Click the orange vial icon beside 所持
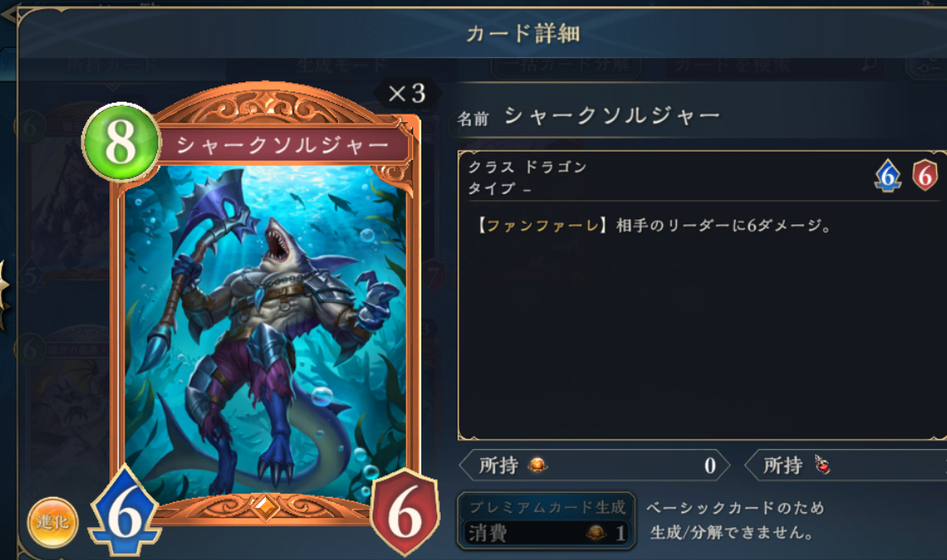Image resolution: width=947 pixels, height=560 pixels. [x=537, y=465]
